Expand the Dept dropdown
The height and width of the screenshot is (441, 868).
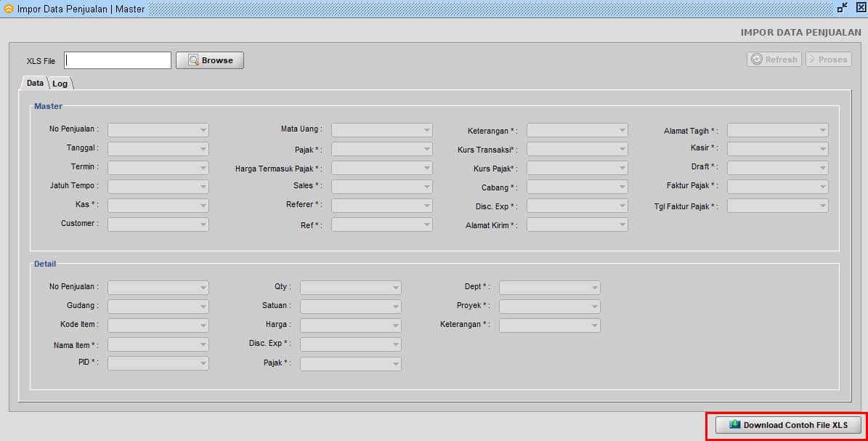click(550, 288)
